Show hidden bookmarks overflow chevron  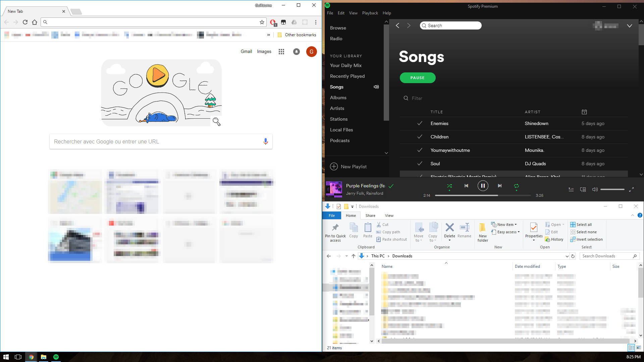click(x=268, y=35)
